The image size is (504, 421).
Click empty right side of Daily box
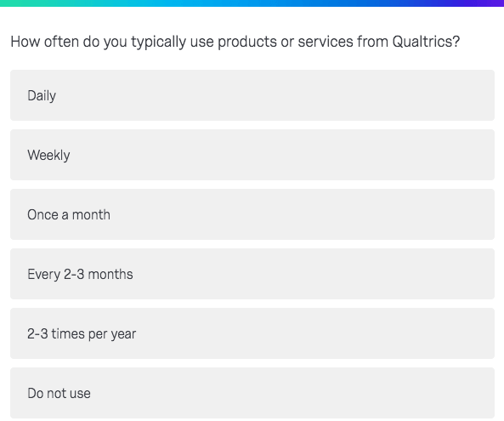point(354,95)
